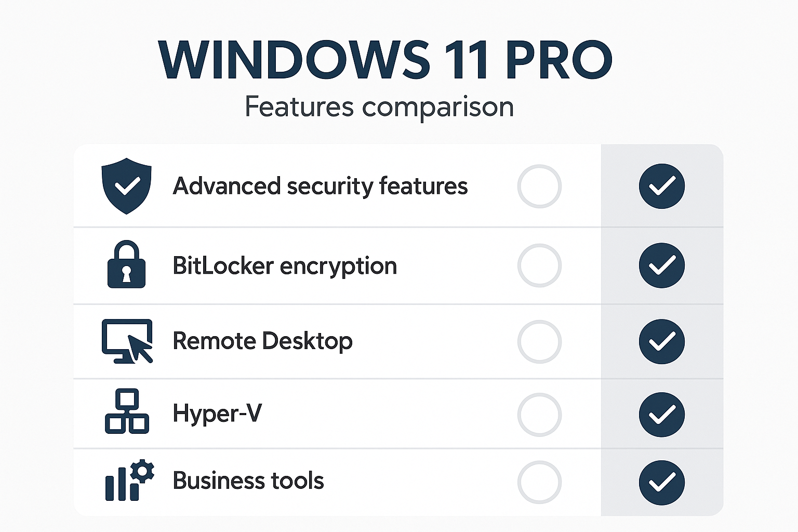Image resolution: width=798 pixels, height=532 pixels.
Task: Click the shield icon for Advanced security
Action: [126, 186]
